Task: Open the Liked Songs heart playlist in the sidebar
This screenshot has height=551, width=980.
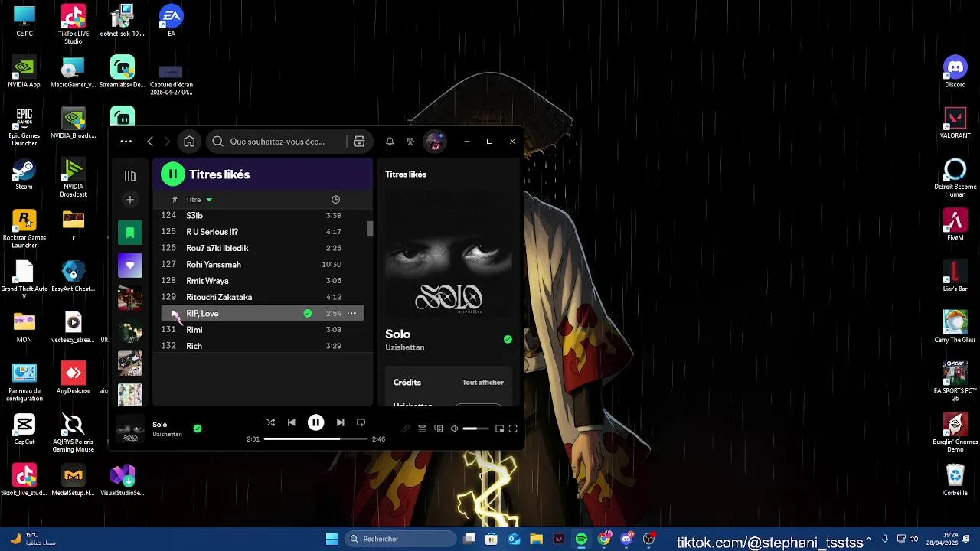Action: (130, 266)
